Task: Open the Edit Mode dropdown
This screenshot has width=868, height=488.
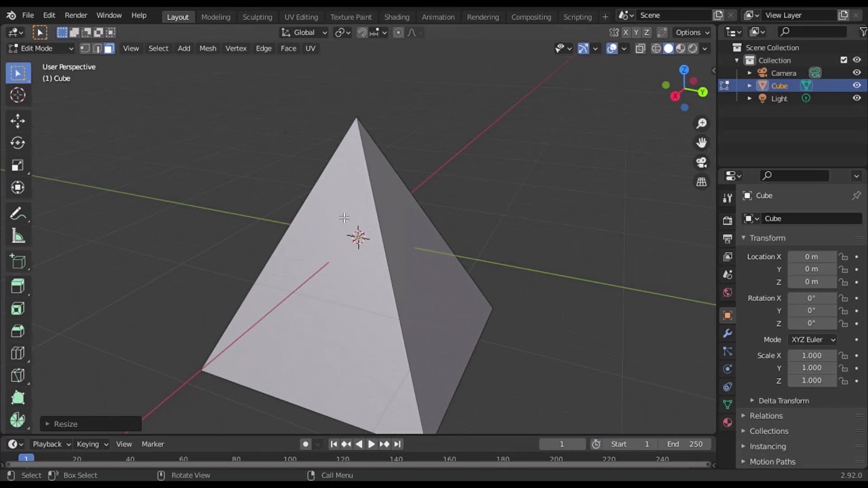Action: (41, 48)
